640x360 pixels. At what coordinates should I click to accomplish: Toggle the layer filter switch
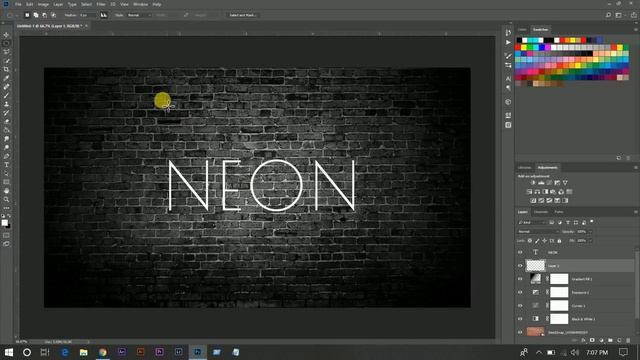591,222
